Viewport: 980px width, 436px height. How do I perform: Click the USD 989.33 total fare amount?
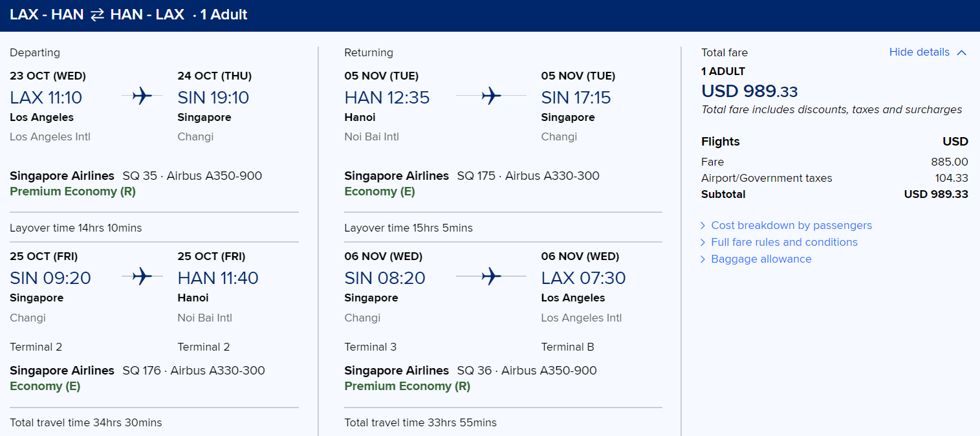click(749, 91)
